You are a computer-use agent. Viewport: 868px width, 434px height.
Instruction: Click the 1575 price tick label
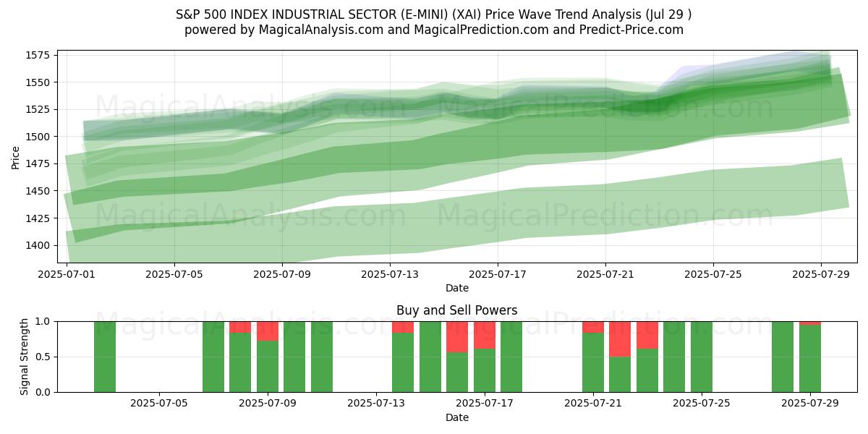click(38, 55)
